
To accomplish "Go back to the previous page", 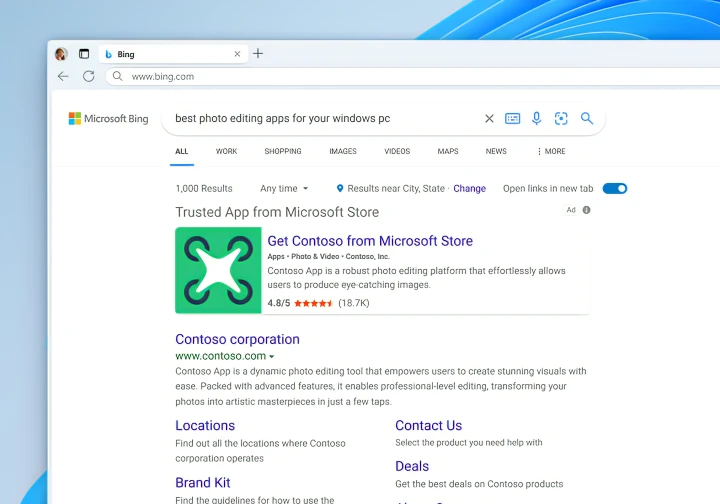I will [x=63, y=76].
